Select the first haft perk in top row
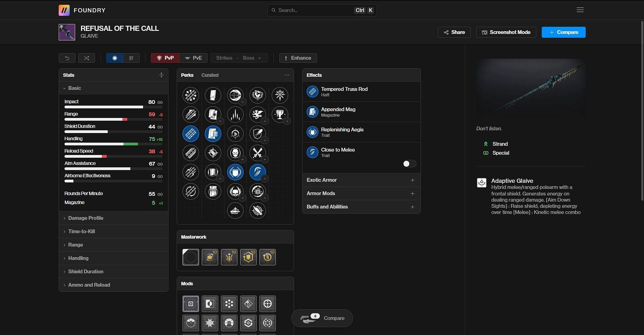Viewport: 644px width, 335px height. tap(191, 95)
